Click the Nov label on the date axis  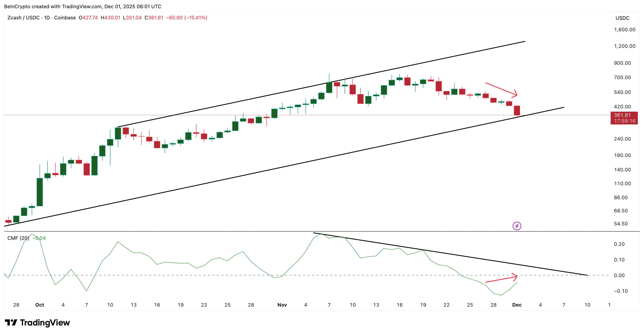[282, 305]
